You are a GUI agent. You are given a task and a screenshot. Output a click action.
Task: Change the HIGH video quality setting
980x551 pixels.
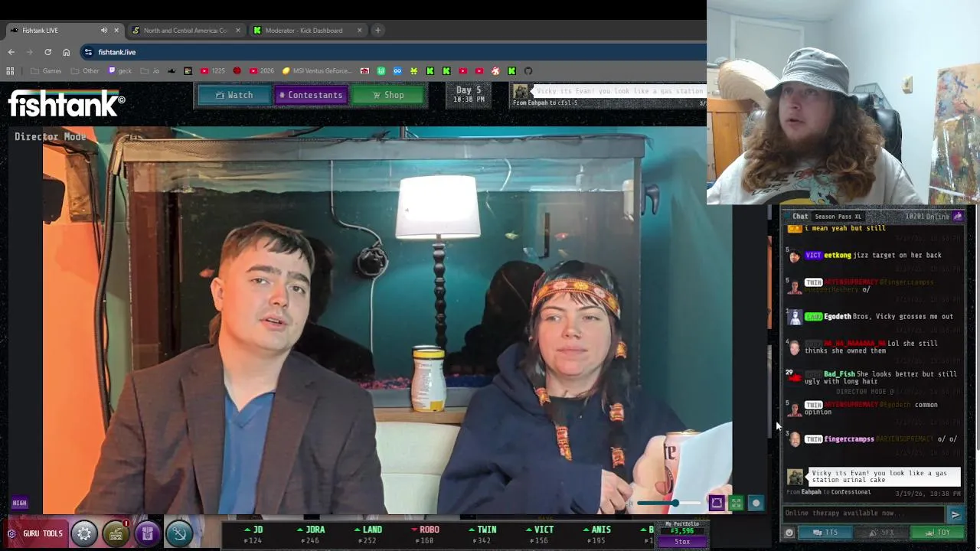pyautogui.click(x=19, y=503)
